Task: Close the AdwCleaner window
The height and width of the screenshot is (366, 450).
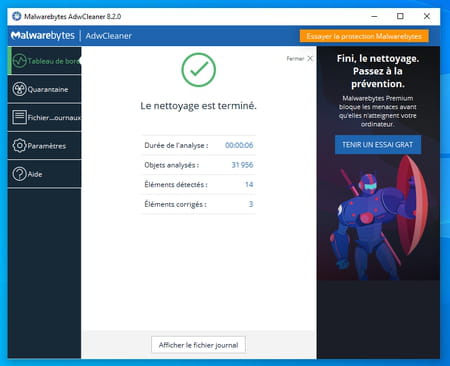Action: pyautogui.click(x=427, y=16)
